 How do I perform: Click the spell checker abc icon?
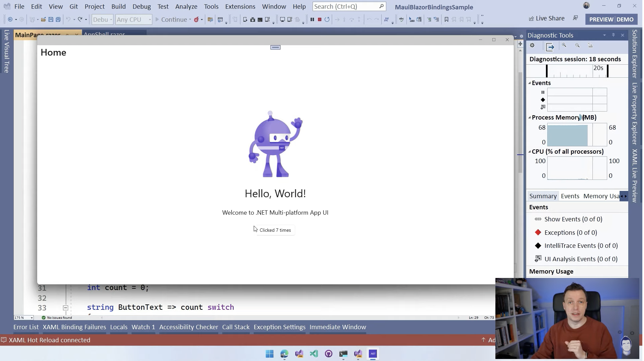tap(401, 19)
